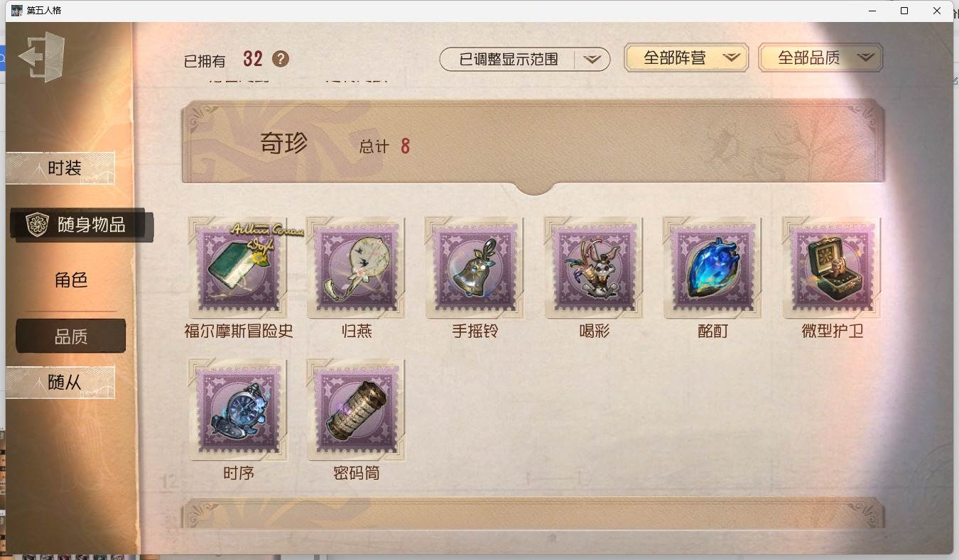Click the exit door icon
The image size is (959, 560).
point(42,57)
